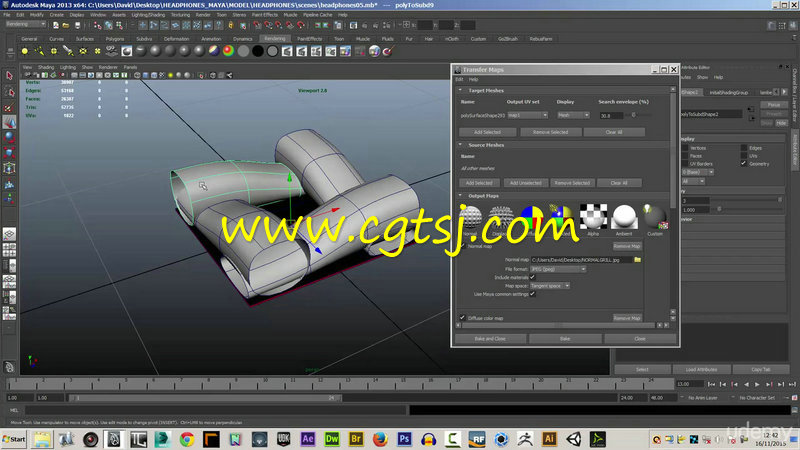Switch to the Animation shelf tab
Image resolution: width=800 pixels, height=450 pixels.
click(x=211, y=39)
